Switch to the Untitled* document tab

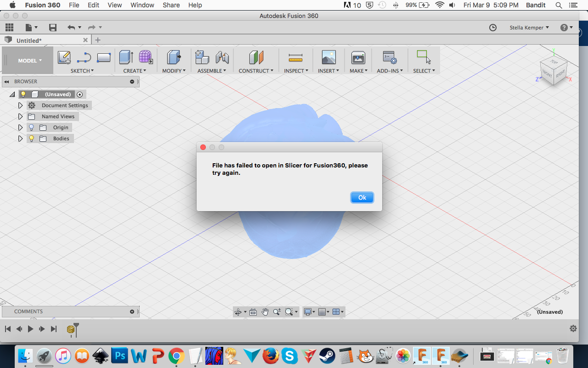tap(29, 40)
